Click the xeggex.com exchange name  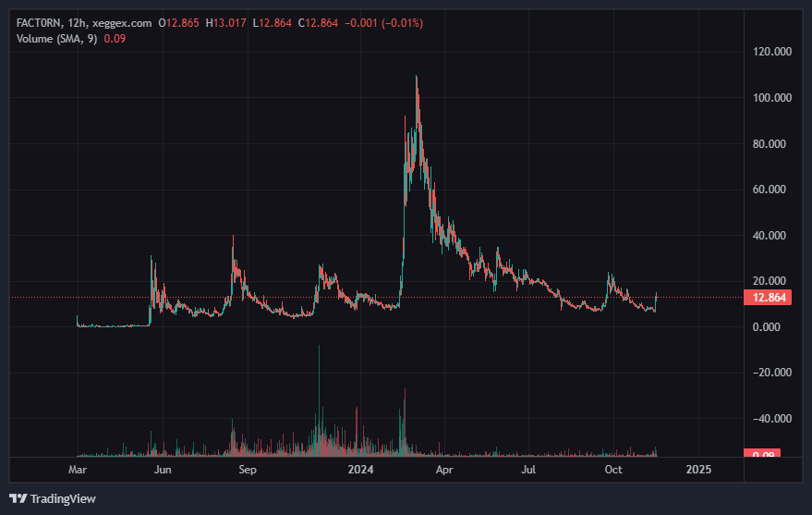coord(122,23)
